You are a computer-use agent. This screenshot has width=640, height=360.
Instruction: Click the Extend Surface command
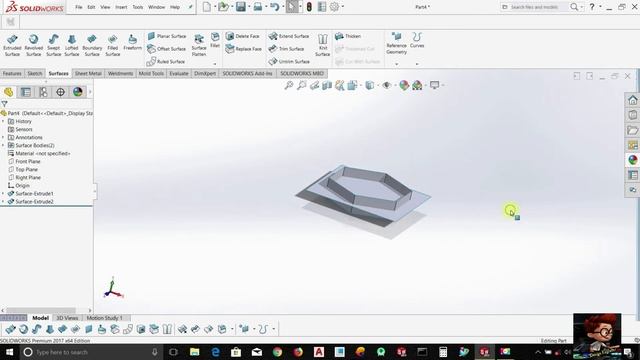[289, 36]
